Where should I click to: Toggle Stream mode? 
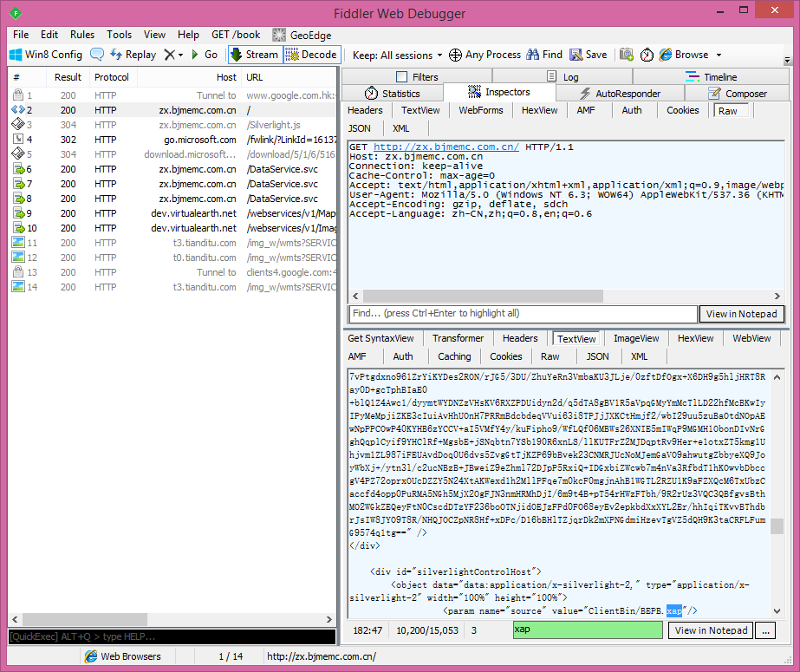255,55
